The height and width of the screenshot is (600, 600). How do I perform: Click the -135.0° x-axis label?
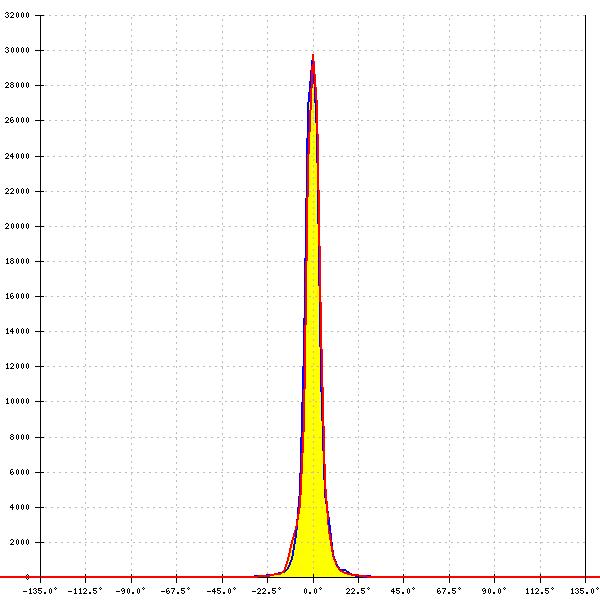coord(40,591)
